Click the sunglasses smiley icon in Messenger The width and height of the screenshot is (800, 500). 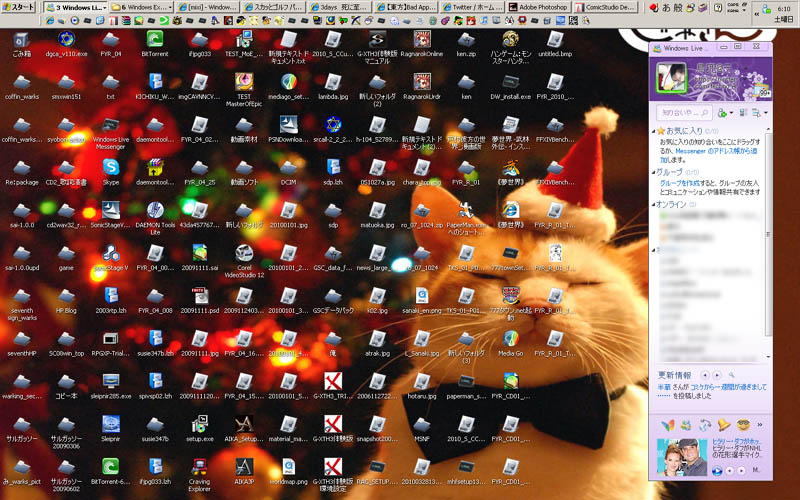743,424
